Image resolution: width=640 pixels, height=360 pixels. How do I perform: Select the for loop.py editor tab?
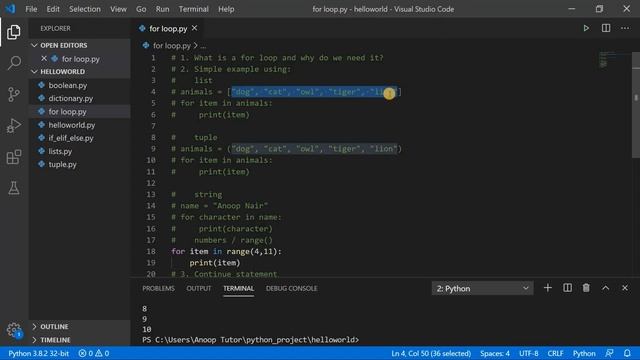pos(168,29)
